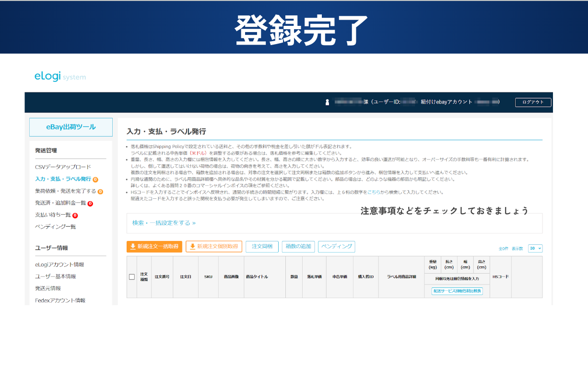Image resolution: width=588 pixels, height=366 pixels.
Task: Click the 注文同梱 button
Action: 262,247
